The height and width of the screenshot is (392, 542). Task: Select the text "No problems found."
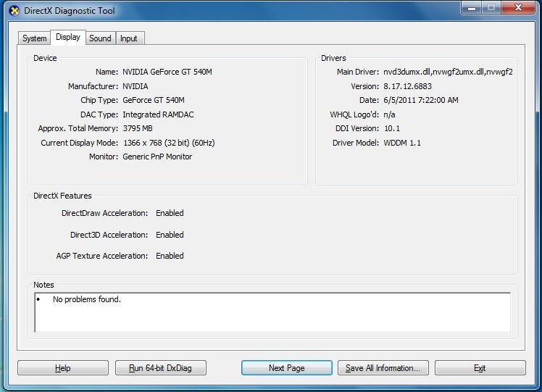click(87, 299)
